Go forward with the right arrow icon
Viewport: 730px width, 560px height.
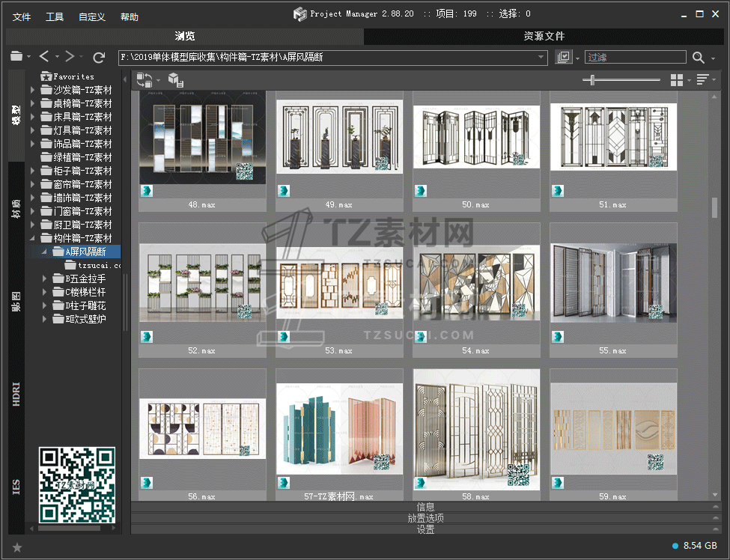tap(70, 57)
